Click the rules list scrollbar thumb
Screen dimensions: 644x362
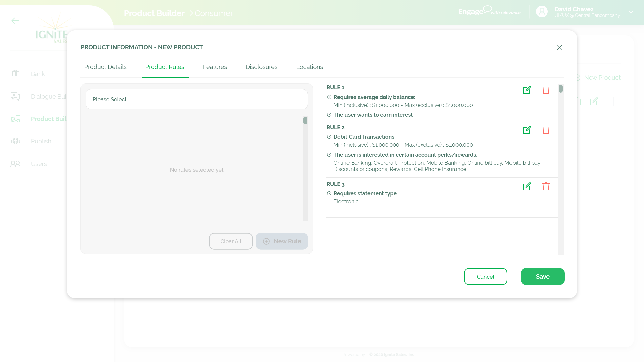tap(560, 89)
